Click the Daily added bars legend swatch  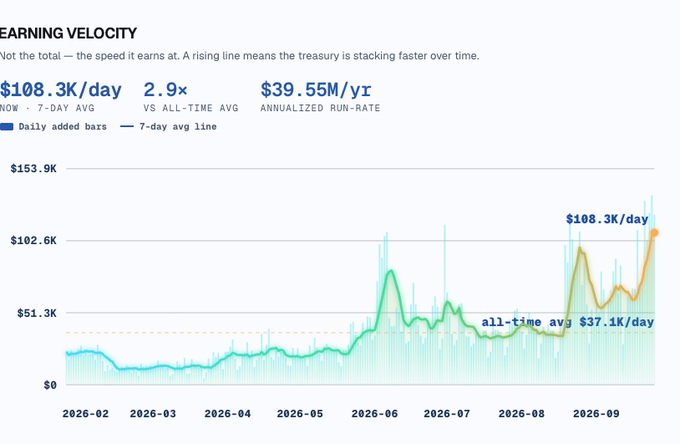7,127
